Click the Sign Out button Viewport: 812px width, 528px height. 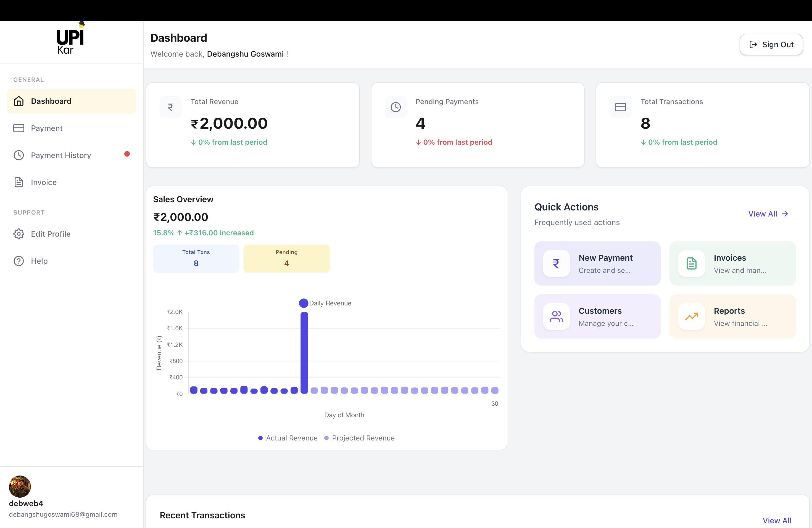click(x=771, y=45)
